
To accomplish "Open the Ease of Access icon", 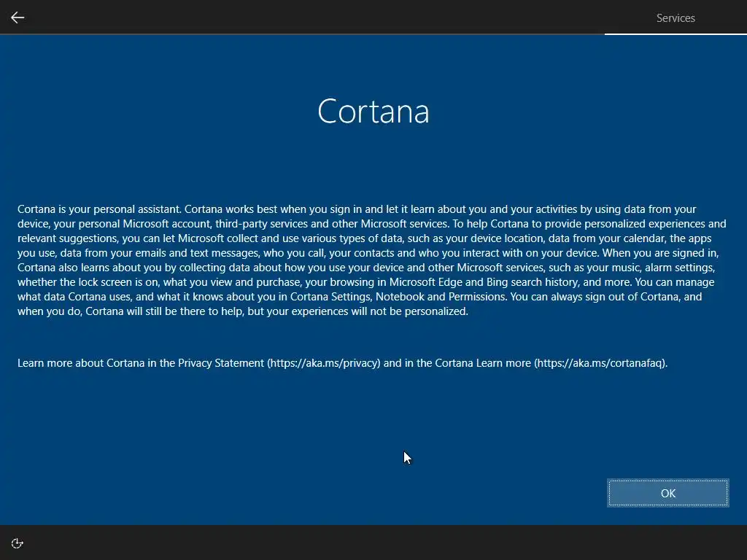I will [18, 543].
